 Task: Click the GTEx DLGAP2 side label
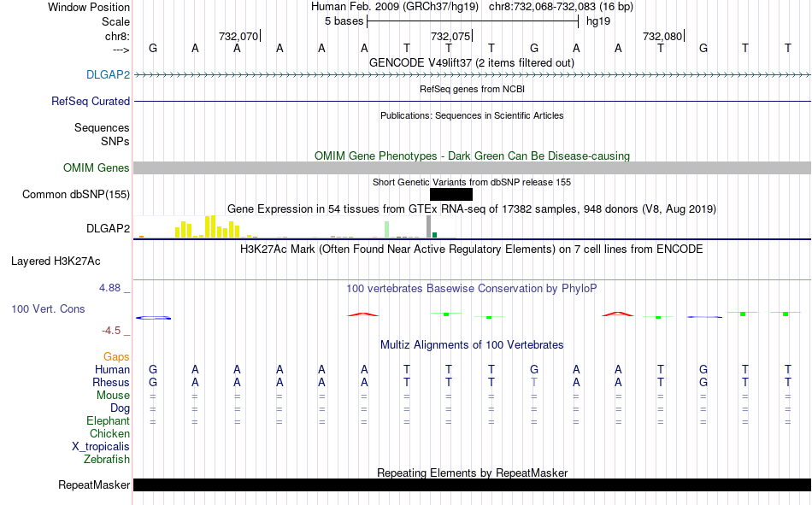pos(109,228)
